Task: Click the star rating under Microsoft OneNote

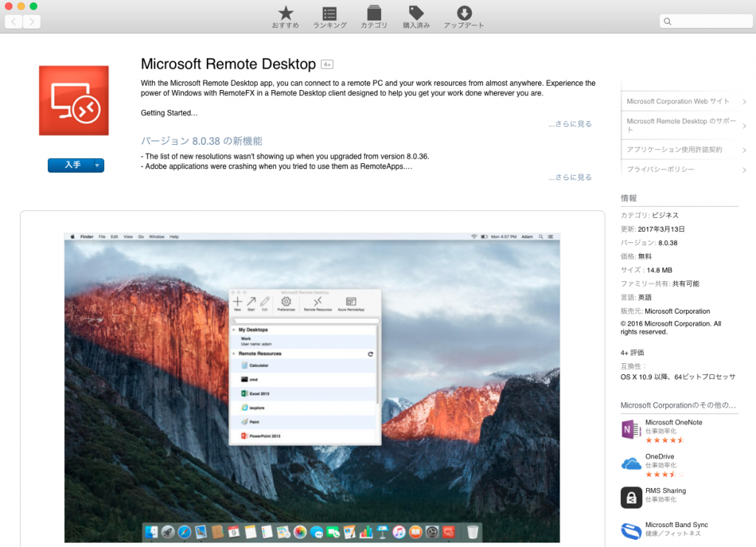Action: pyautogui.click(x=665, y=440)
